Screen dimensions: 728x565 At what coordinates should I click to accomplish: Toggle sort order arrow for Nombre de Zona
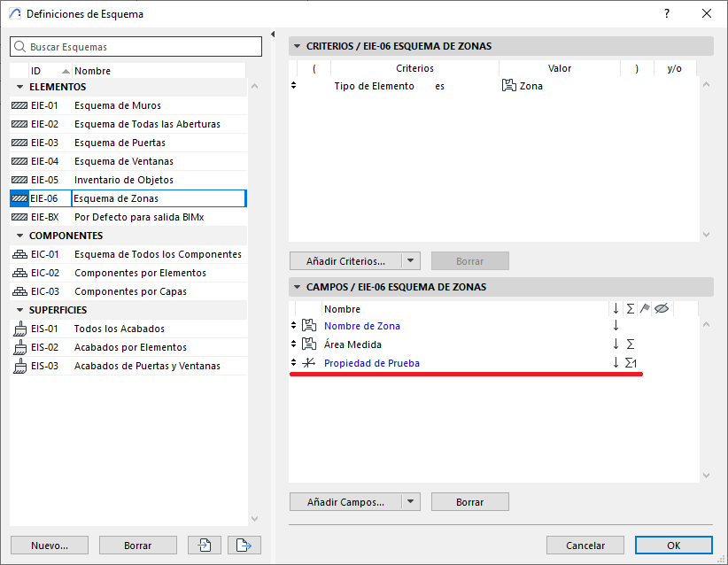pos(616,326)
